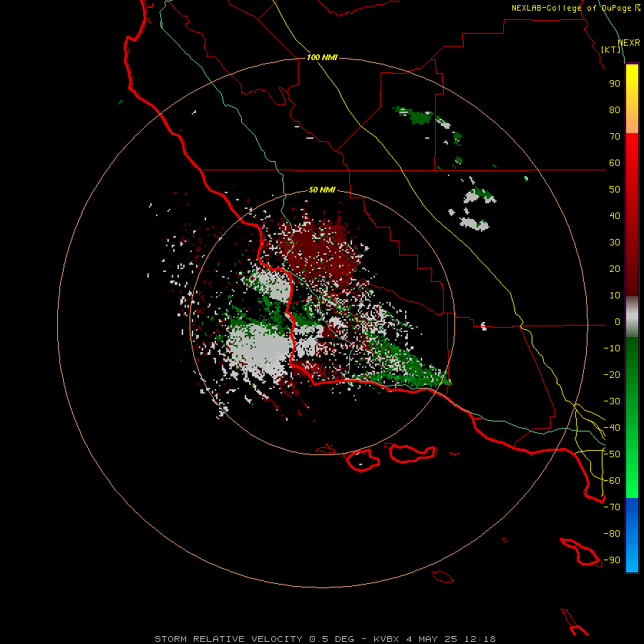Click the 70 value on the scale
The height and width of the screenshot is (644, 644).
[615, 137]
